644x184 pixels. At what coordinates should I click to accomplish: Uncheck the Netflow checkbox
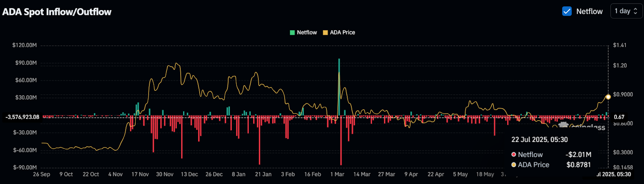(x=567, y=11)
